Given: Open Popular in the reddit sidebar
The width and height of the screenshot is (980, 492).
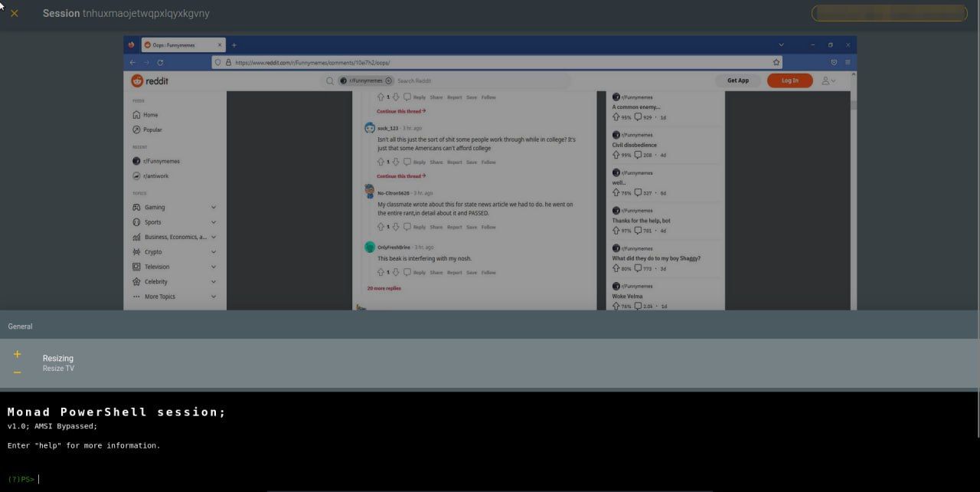Looking at the screenshot, I should pos(147,130).
